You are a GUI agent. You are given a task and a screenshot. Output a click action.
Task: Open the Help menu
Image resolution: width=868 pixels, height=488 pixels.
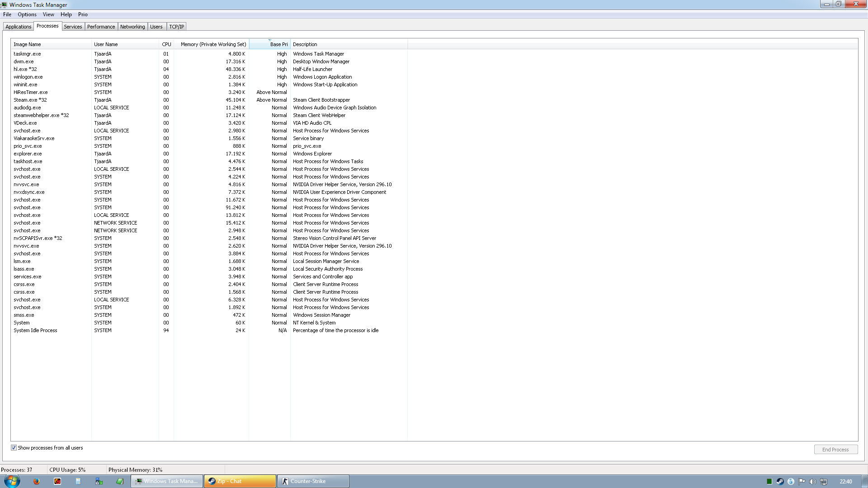pos(66,14)
